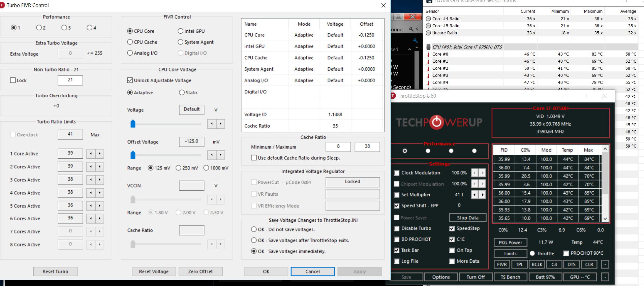Click the left arrow beside the Voltage slider
Viewport: 644px width, 286px height.
tap(212, 124)
